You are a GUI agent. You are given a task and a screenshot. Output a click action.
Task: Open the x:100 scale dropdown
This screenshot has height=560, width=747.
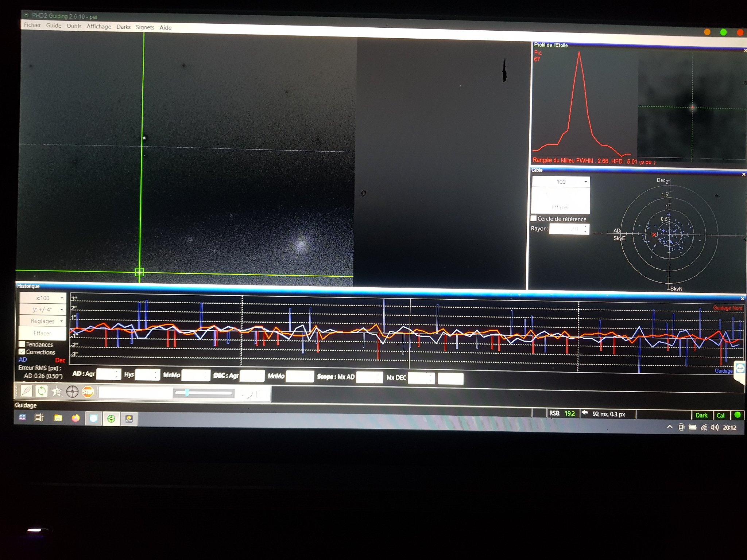tap(43, 298)
